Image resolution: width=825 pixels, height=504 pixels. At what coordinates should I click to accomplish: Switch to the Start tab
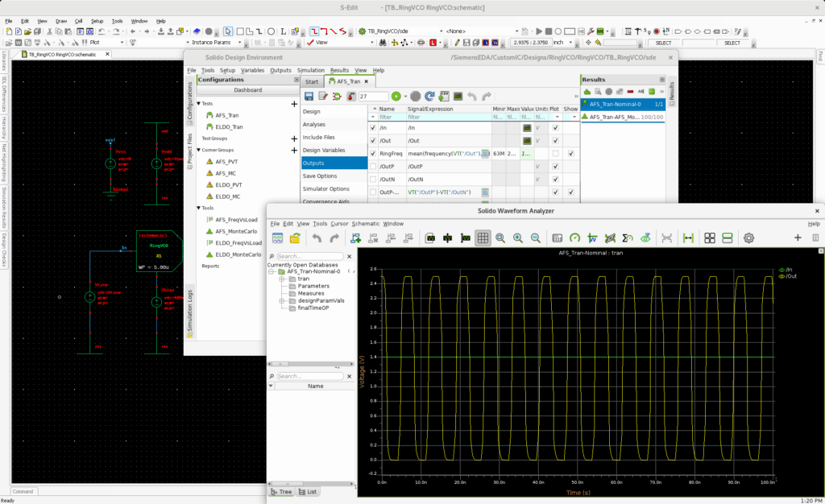(x=312, y=81)
